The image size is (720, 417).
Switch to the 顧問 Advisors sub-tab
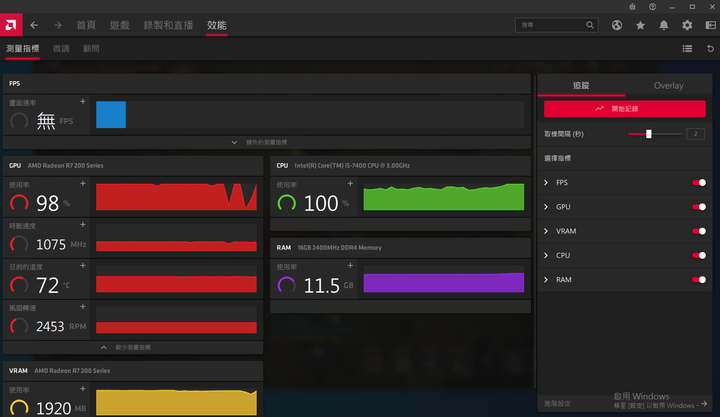click(x=91, y=49)
